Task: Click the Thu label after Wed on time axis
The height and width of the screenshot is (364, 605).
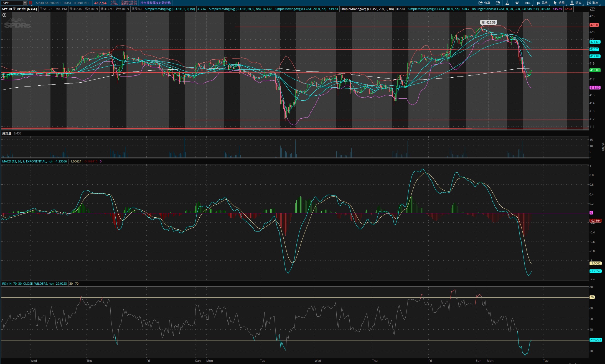Action: 89,361
